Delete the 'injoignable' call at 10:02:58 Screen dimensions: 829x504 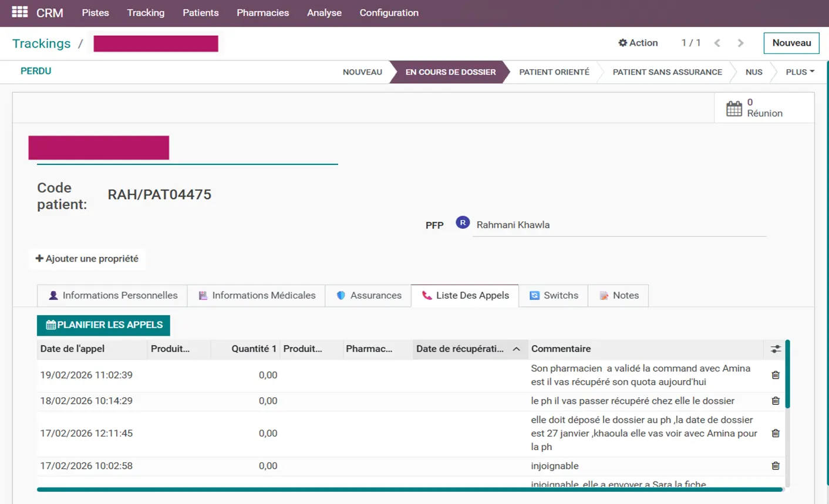tap(775, 466)
